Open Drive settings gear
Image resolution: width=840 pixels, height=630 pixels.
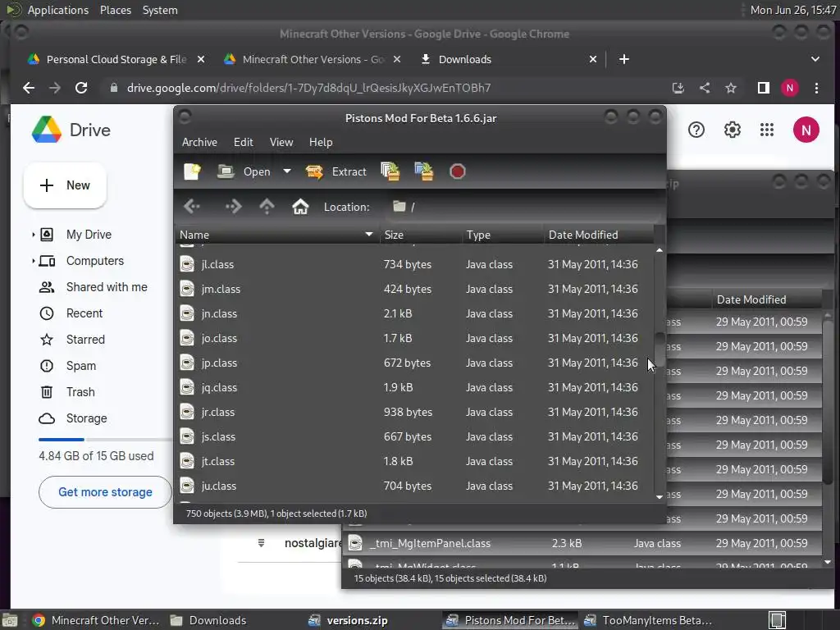733,130
